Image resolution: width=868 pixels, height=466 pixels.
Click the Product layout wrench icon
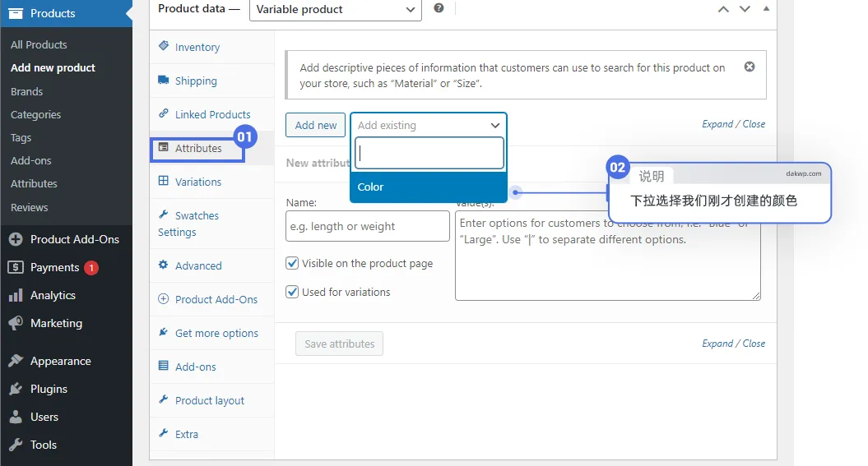163,399
